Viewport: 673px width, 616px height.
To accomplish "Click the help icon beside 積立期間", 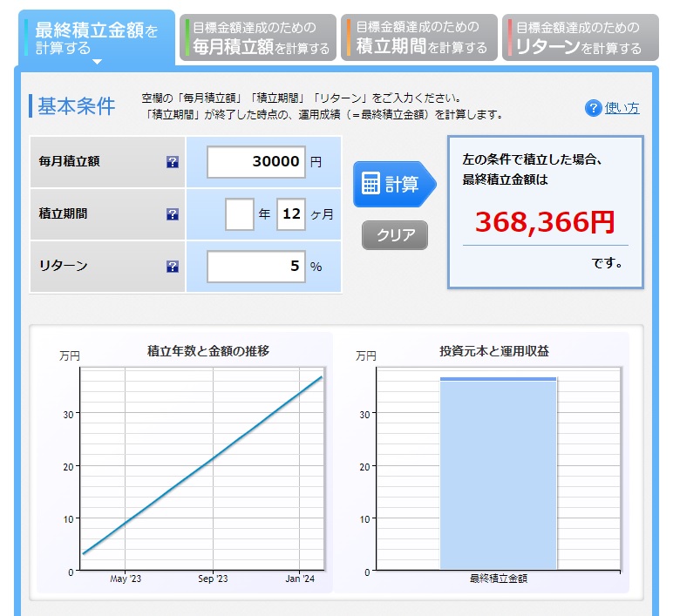I will click(x=173, y=214).
